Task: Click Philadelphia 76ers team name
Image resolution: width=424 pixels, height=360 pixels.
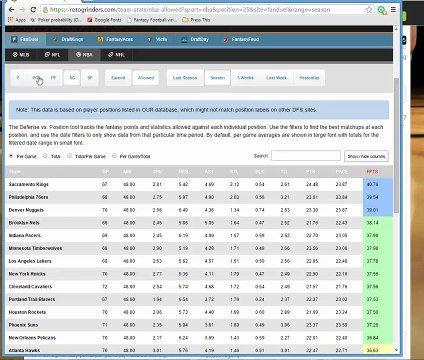Action: click(x=28, y=197)
